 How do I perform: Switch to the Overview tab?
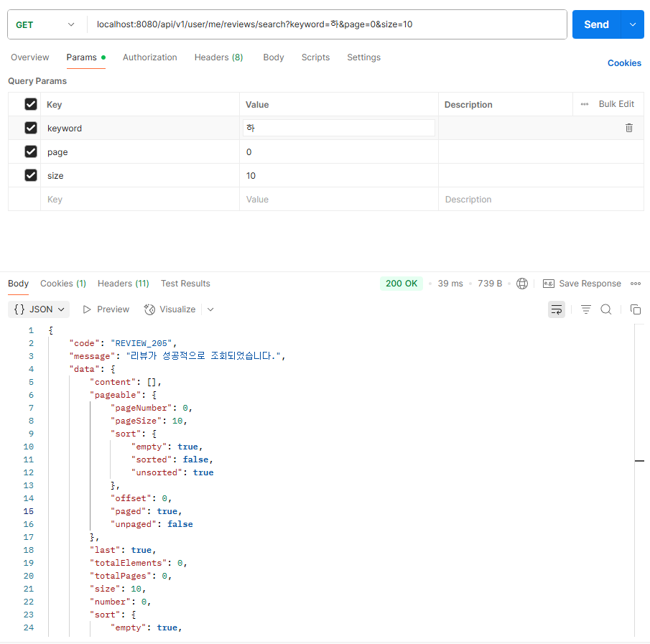pyautogui.click(x=30, y=57)
